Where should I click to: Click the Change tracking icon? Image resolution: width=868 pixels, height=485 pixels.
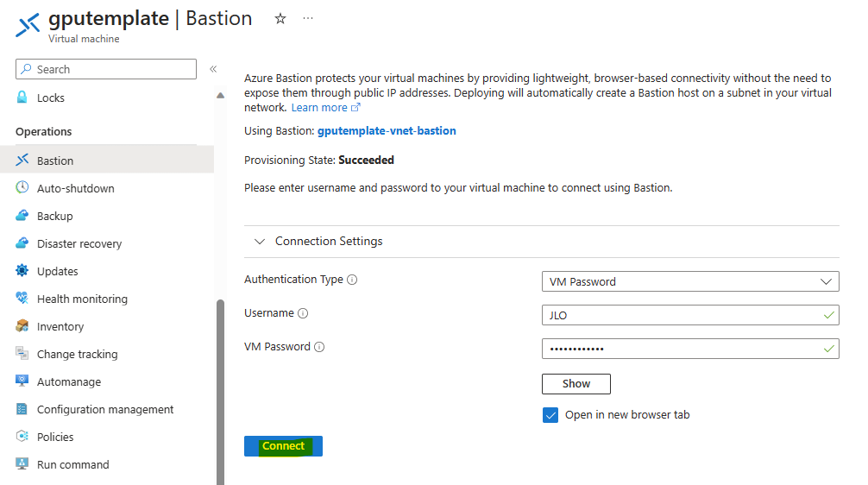(22, 353)
